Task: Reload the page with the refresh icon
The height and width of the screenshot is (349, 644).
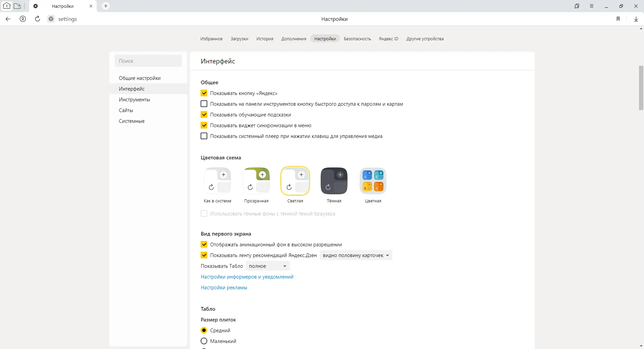Action: pos(38,19)
